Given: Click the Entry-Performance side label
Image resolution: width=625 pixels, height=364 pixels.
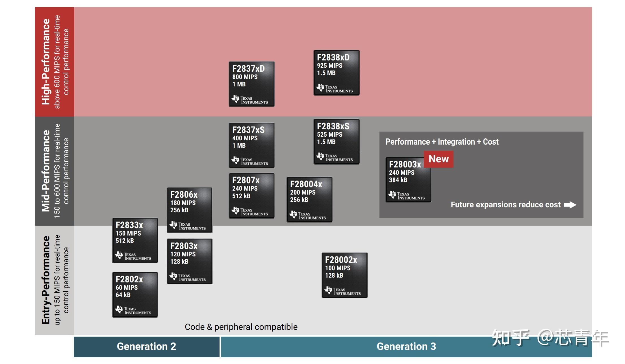Looking at the screenshot, I should (54, 280).
